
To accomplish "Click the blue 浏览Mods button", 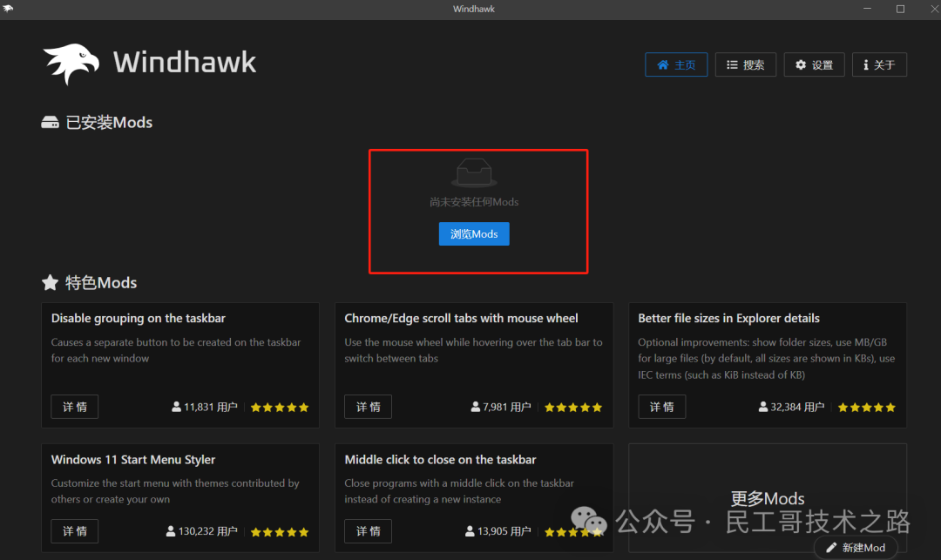I will [474, 233].
